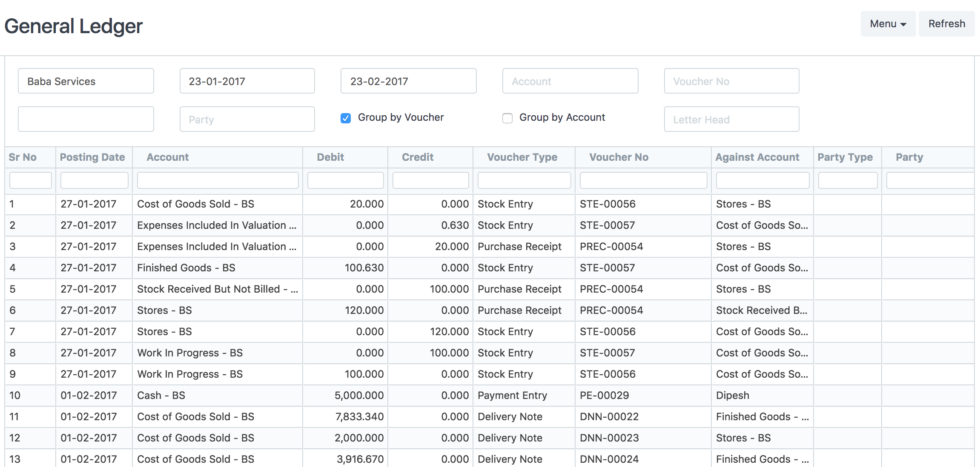Click the Against Account column header
Image resolution: width=980 pixels, height=467 pixels.
[x=757, y=157]
